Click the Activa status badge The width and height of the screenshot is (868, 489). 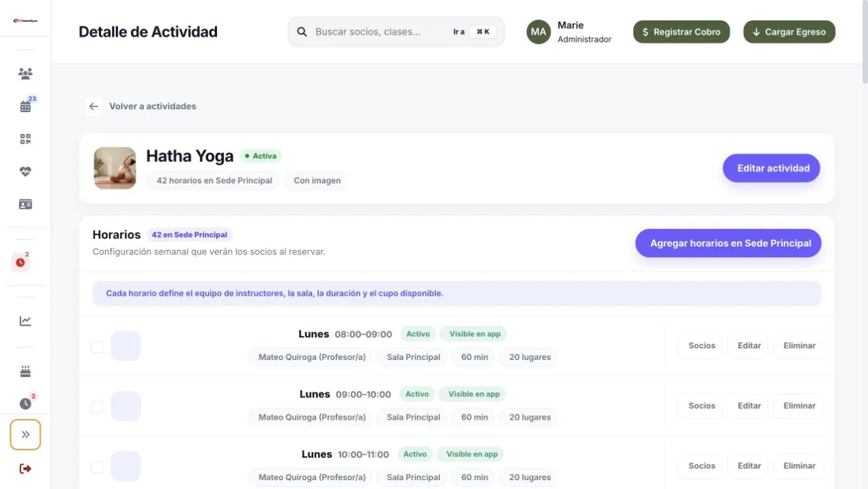point(261,156)
